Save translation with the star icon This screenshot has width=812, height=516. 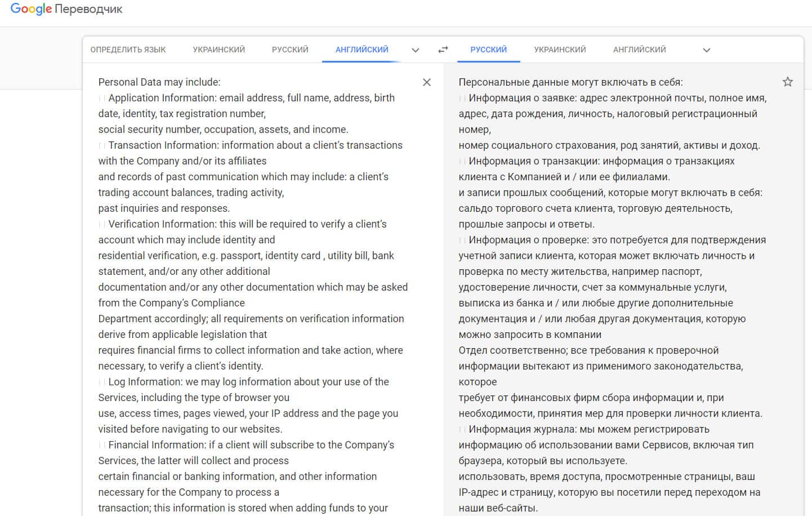[787, 82]
